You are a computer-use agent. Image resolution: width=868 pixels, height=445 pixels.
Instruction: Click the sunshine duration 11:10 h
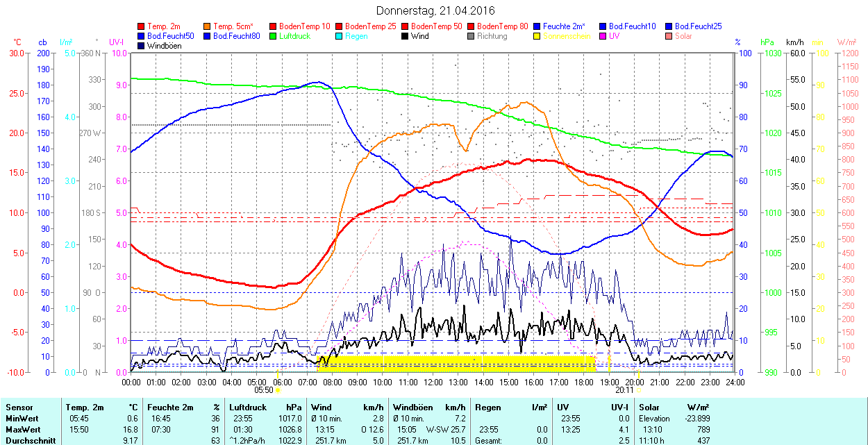point(652,441)
